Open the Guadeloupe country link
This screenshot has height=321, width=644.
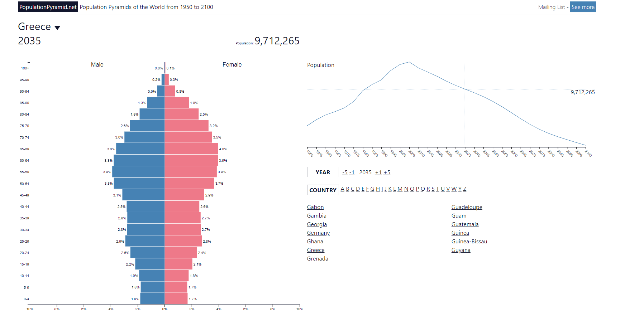pyautogui.click(x=467, y=207)
